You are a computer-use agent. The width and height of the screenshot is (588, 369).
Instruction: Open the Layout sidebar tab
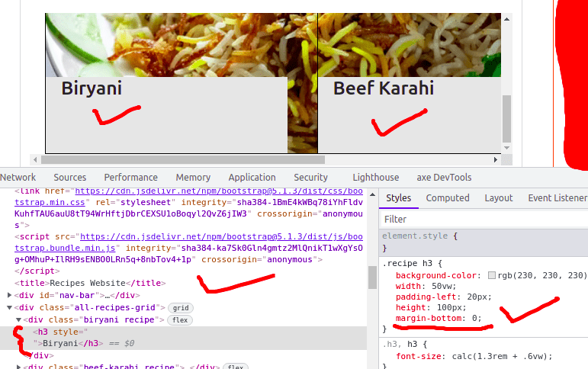click(x=498, y=198)
